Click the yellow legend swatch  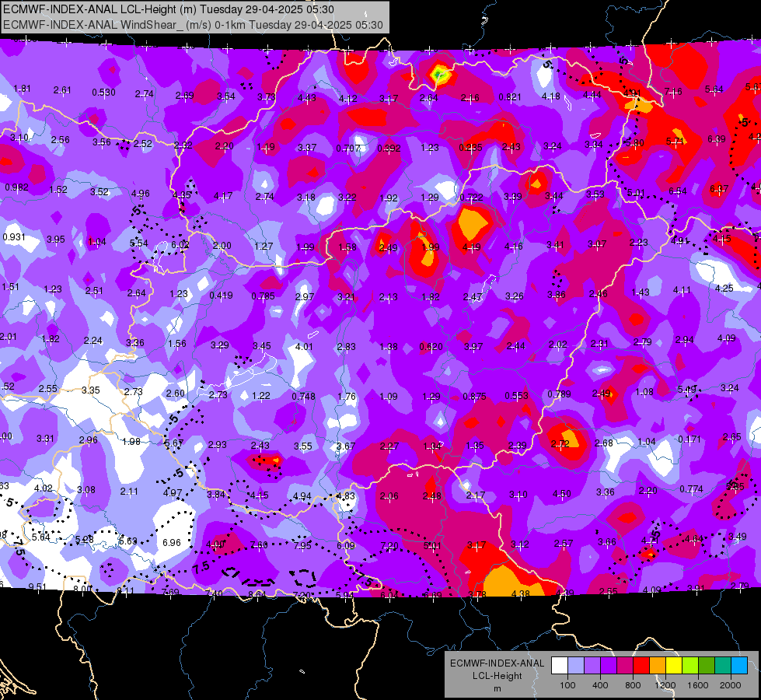pyautogui.click(x=674, y=665)
